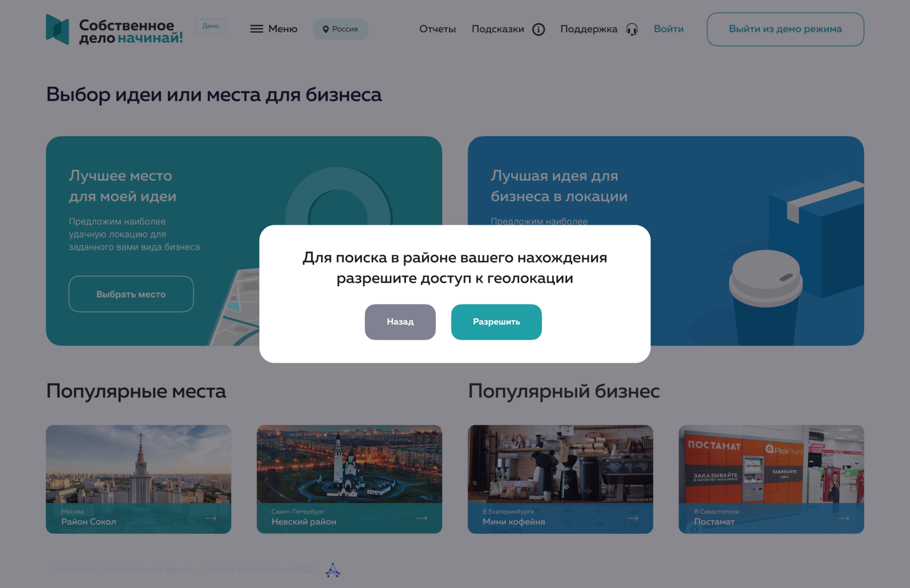Click the headset icon beside Поддержка

coord(632,29)
